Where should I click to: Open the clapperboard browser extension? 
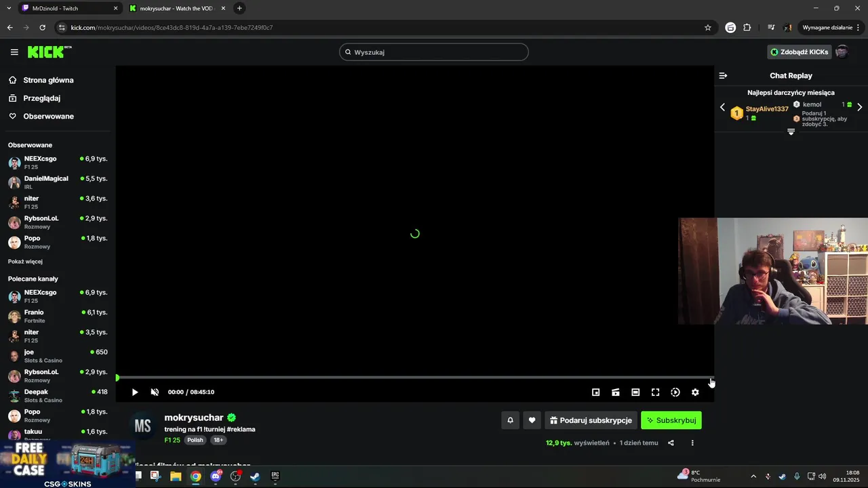[x=730, y=28]
